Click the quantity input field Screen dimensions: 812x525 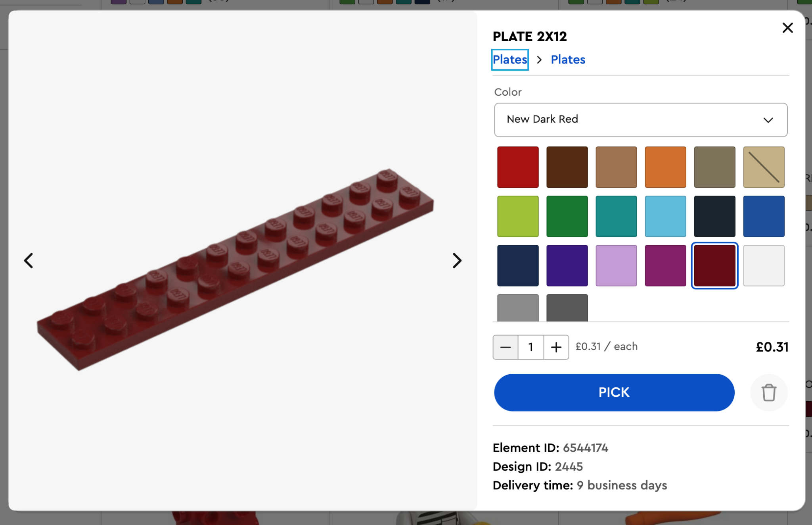click(530, 347)
